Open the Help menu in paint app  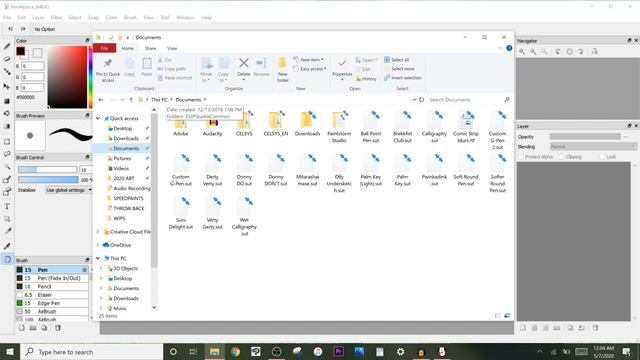click(206, 18)
